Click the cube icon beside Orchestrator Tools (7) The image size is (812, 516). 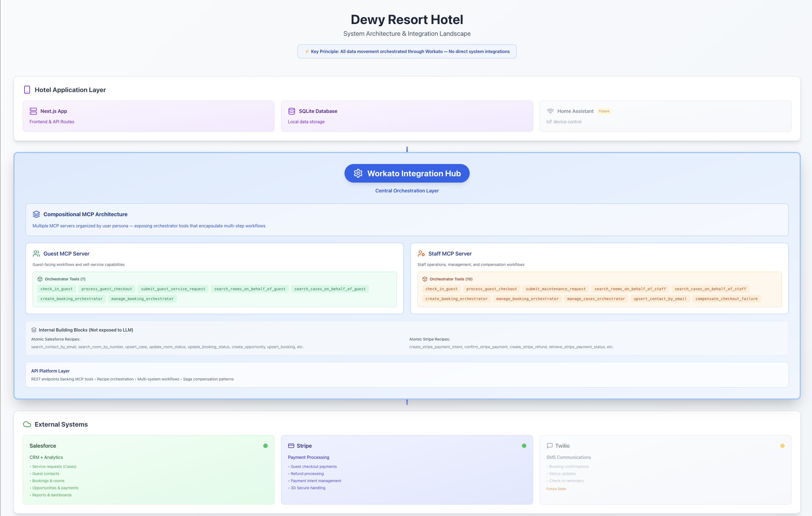40,279
